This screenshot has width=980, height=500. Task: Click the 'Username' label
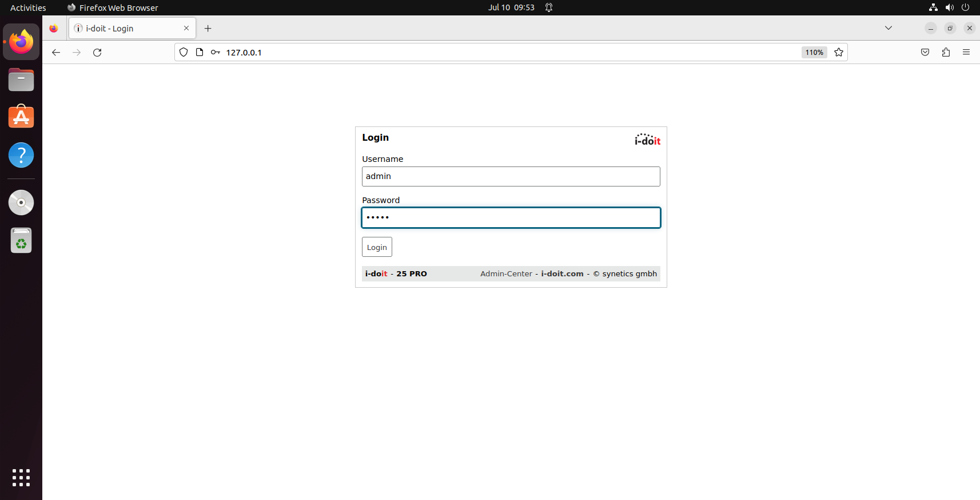pos(383,159)
